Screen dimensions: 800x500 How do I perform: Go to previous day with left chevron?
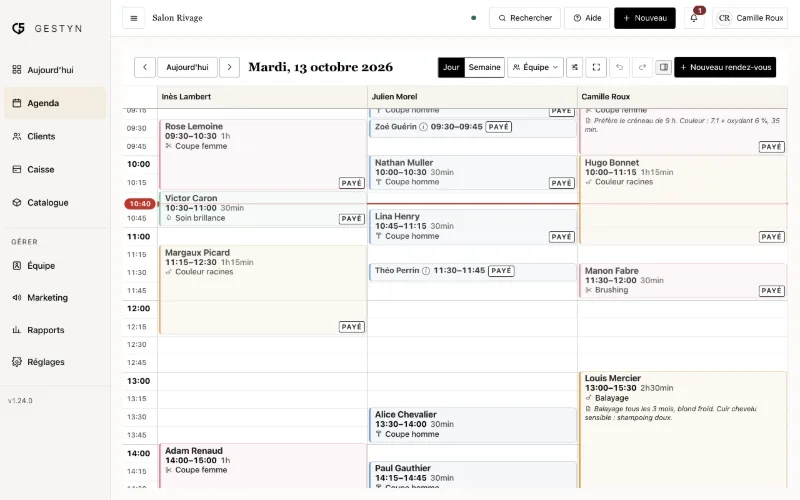(145, 67)
